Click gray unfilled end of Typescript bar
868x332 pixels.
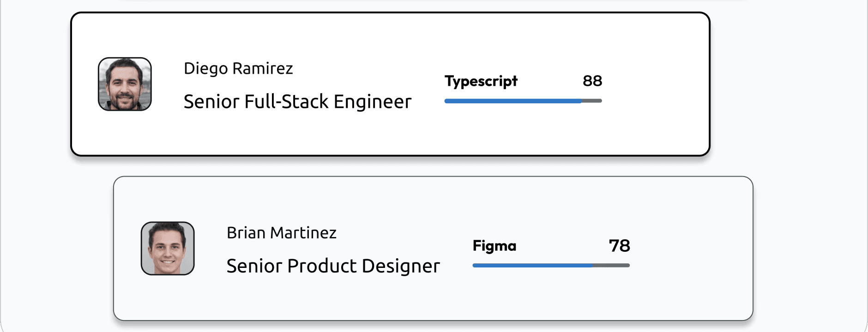click(592, 101)
